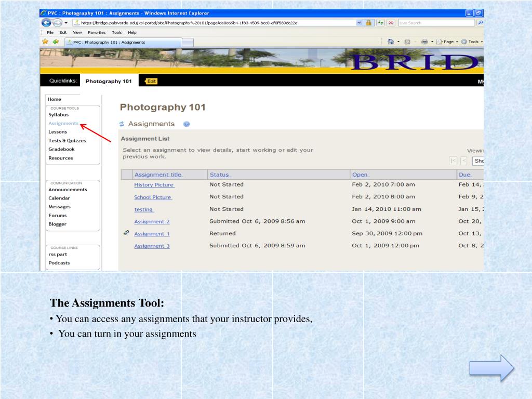This screenshot has height=399, width=532.
Task: Open Announcements in communication section
Action: pyautogui.click(x=68, y=189)
